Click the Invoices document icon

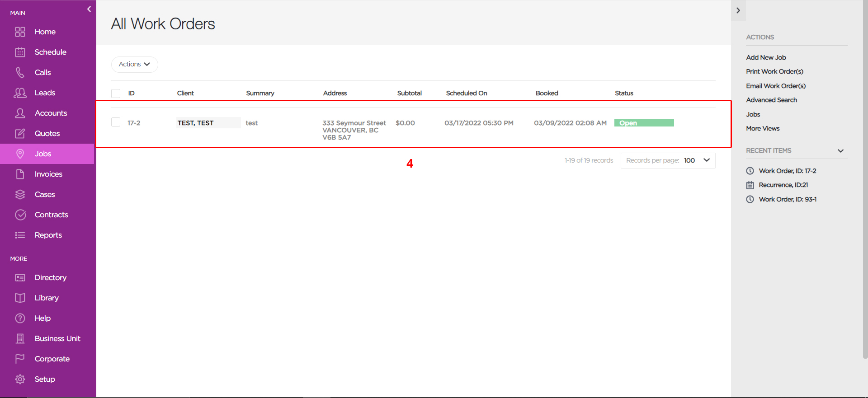(x=20, y=174)
